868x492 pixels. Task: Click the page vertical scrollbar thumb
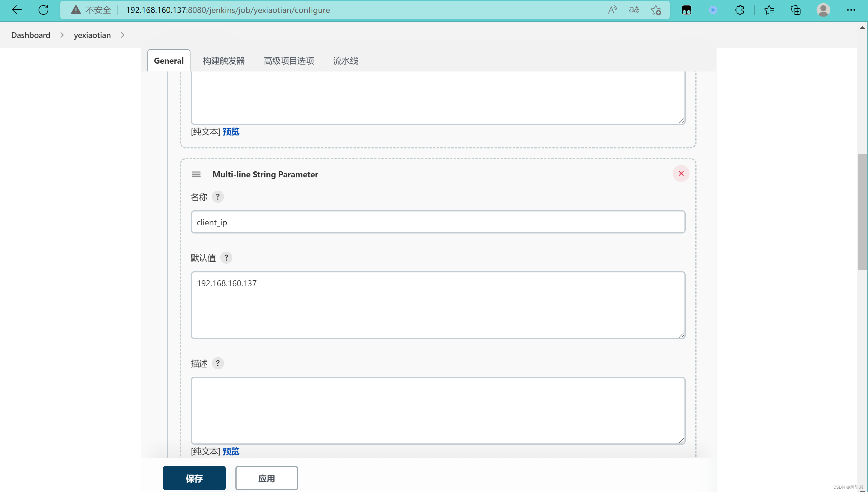[862, 212]
